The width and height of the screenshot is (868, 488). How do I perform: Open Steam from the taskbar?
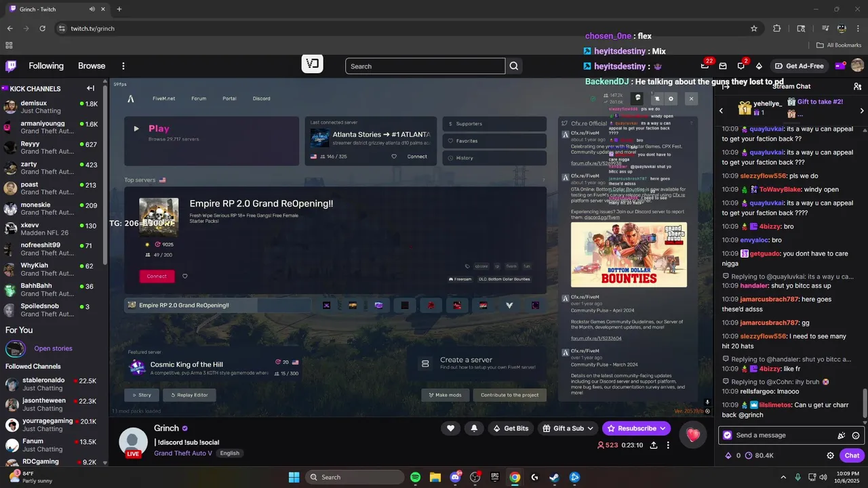pos(554,477)
